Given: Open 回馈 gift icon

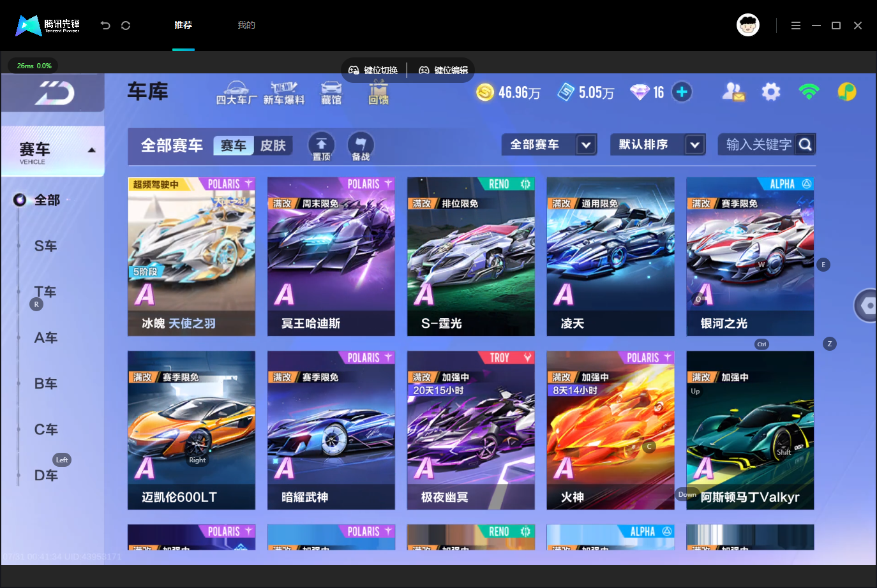Looking at the screenshot, I should tap(379, 93).
